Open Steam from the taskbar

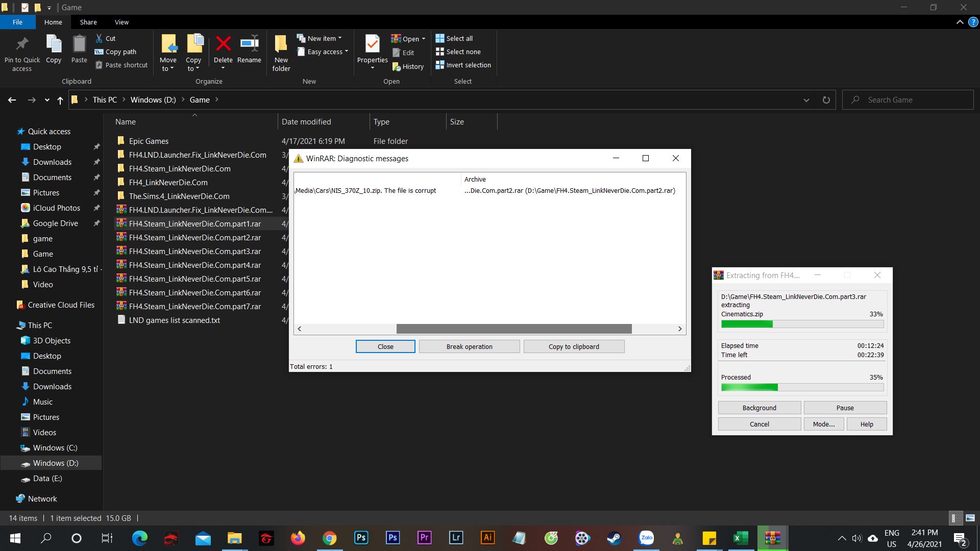point(614,538)
